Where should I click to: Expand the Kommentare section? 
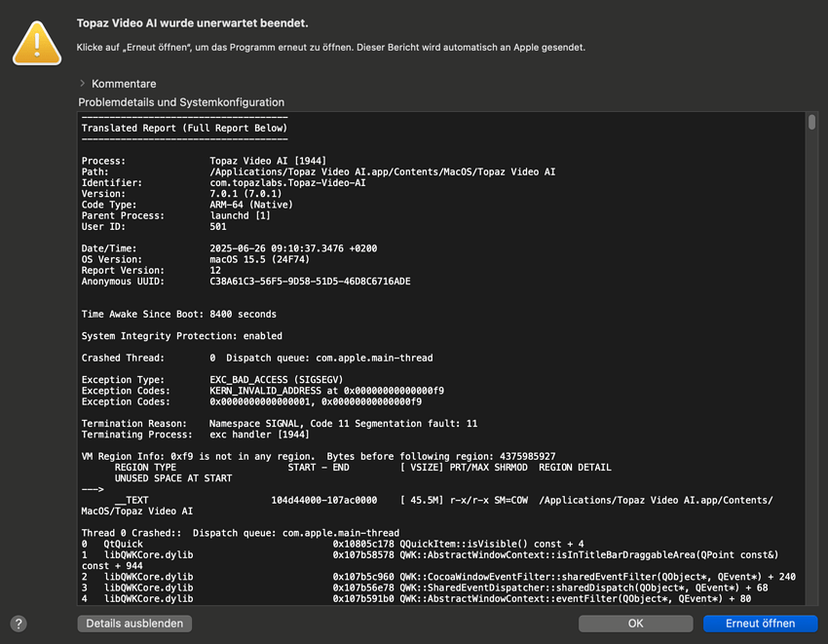[x=83, y=84]
